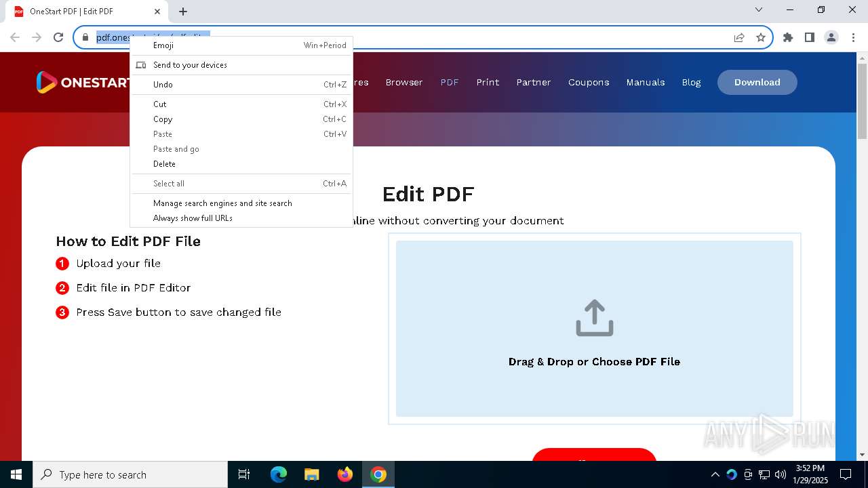Viewport: 868px width, 488px height.
Task: Click the page vertical scrollbar thumb
Action: [x=862, y=101]
